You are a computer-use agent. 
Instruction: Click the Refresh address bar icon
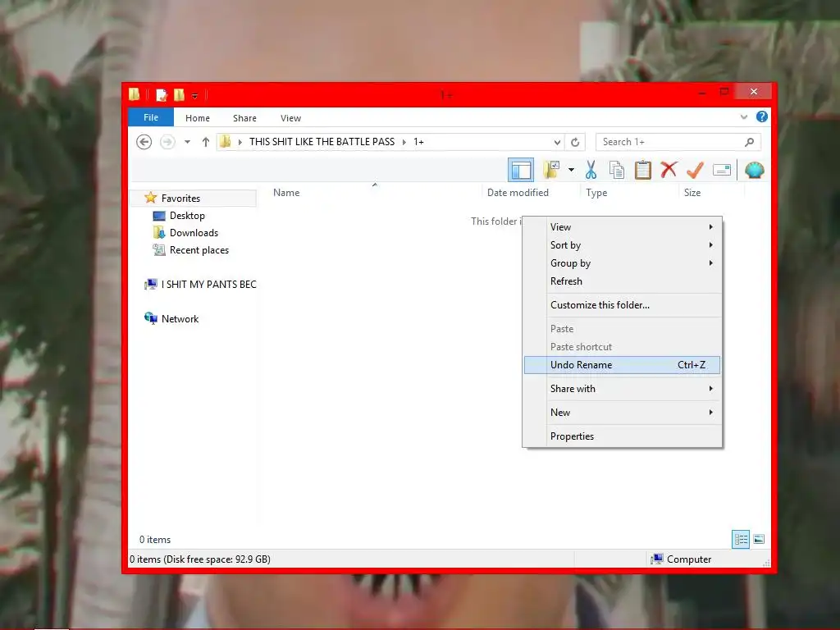pos(575,142)
